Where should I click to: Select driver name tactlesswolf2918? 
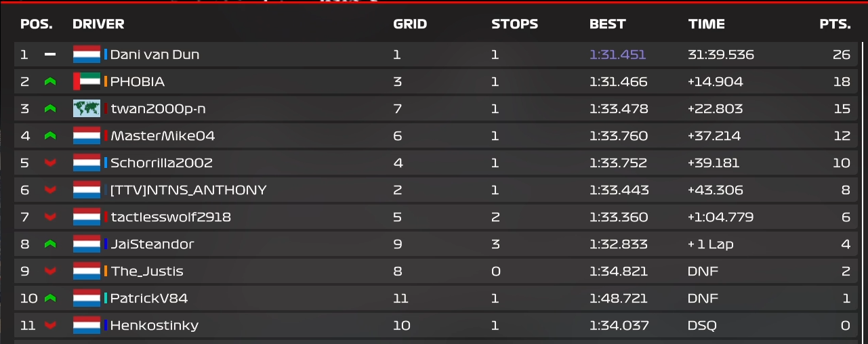[x=171, y=217]
